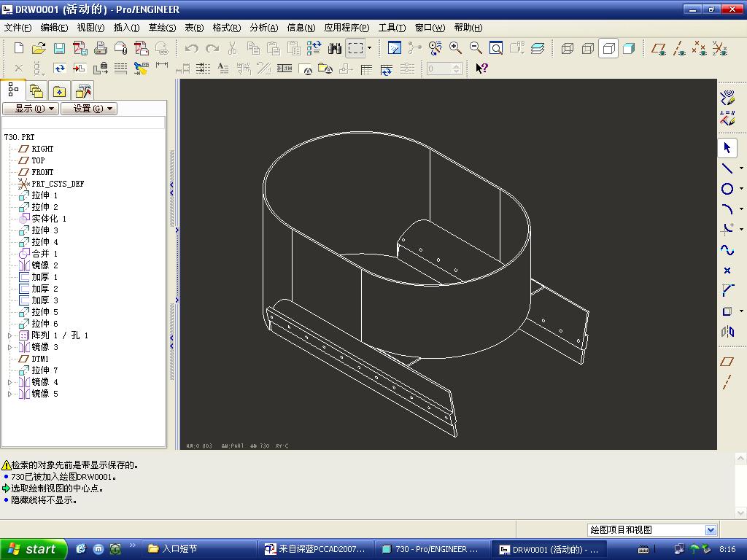747x560 pixels.
Task: Enable hidden line display mode
Action: pos(588,48)
